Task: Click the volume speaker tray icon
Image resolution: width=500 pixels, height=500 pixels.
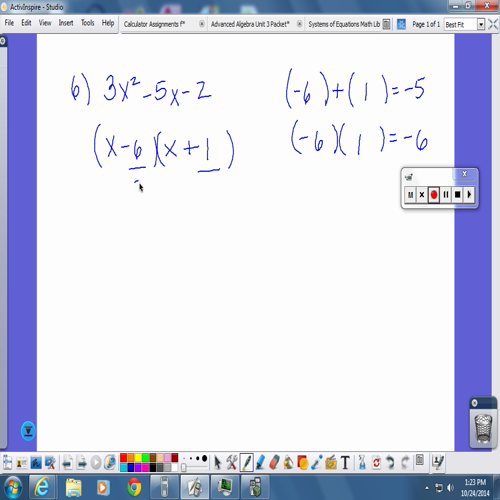Action: [450, 488]
